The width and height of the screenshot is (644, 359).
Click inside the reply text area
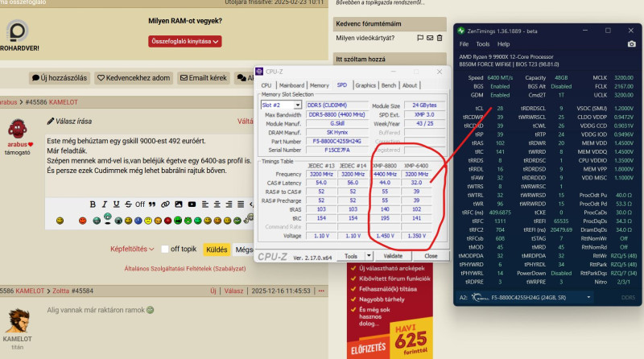coord(148,165)
